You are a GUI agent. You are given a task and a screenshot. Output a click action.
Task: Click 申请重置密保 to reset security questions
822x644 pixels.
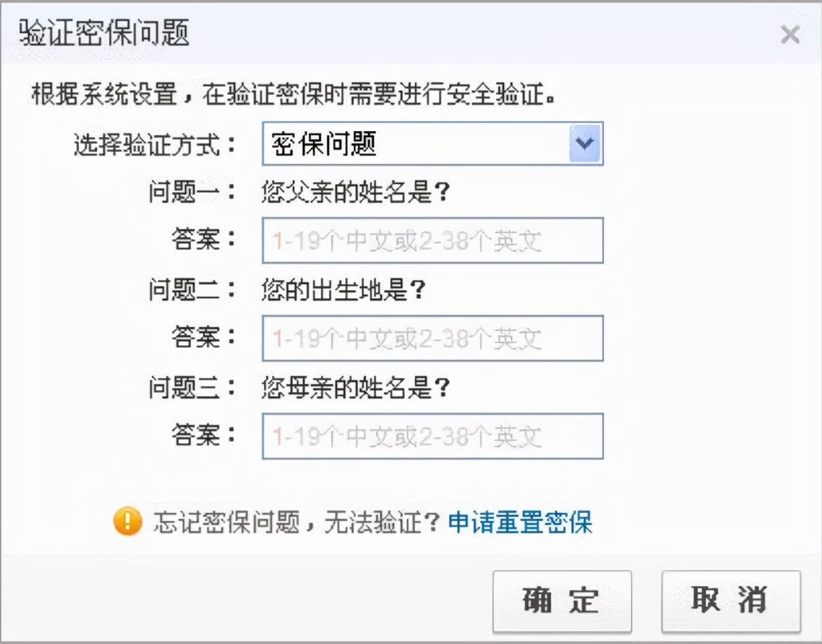click(x=520, y=523)
